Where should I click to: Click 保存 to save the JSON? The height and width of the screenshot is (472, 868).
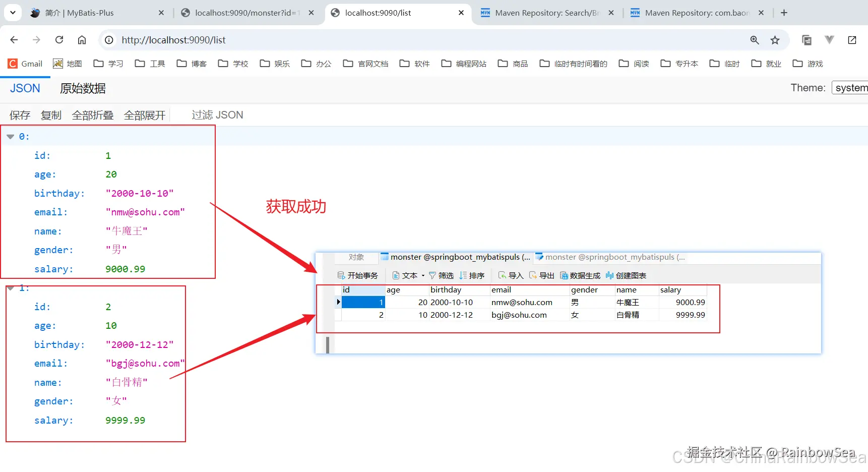[x=20, y=115]
